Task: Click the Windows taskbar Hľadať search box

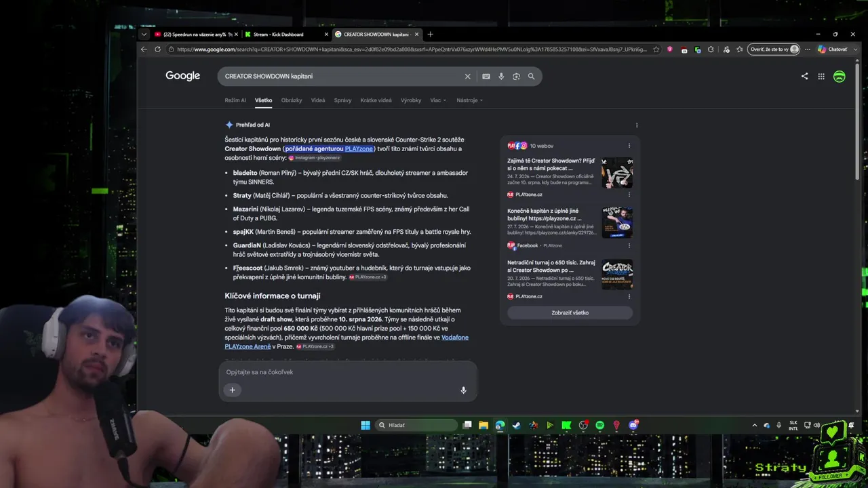Action: tap(416, 425)
